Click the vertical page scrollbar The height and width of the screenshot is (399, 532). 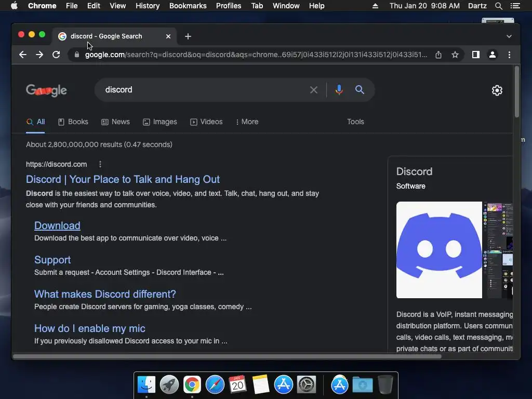click(x=517, y=92)
